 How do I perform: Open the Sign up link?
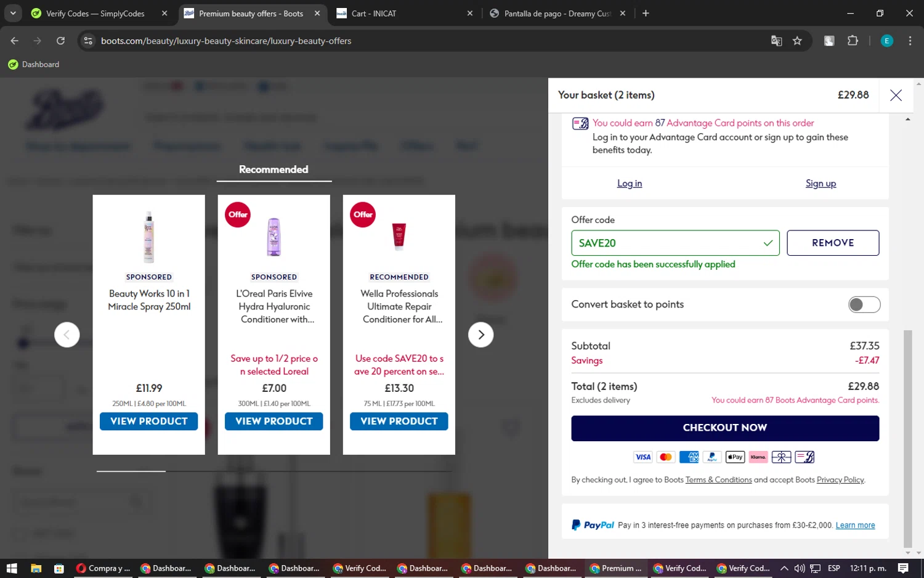point(821,184)
